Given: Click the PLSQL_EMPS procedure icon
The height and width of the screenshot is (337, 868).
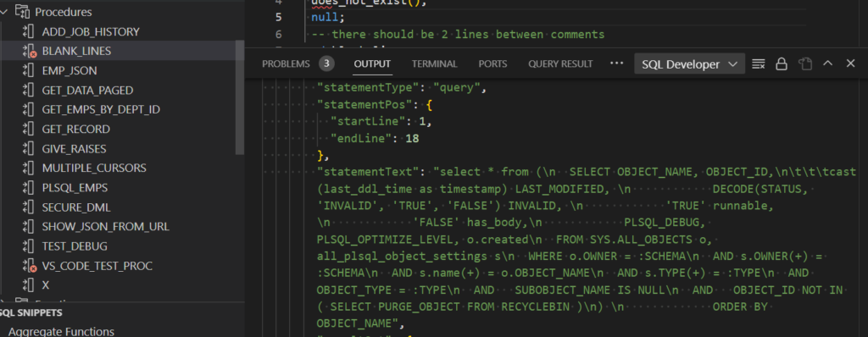Looking at the screenshot, I should [x=28, y=188].
